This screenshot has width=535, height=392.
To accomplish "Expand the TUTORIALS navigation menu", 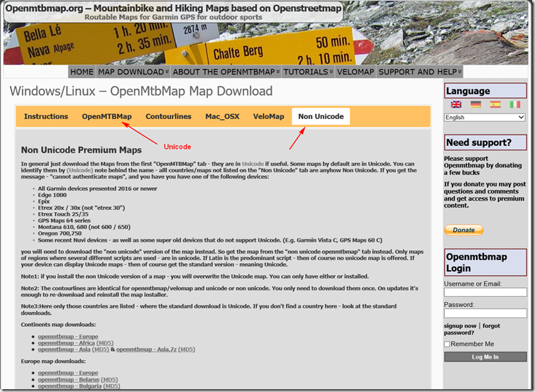I will [x=309, y=72].
